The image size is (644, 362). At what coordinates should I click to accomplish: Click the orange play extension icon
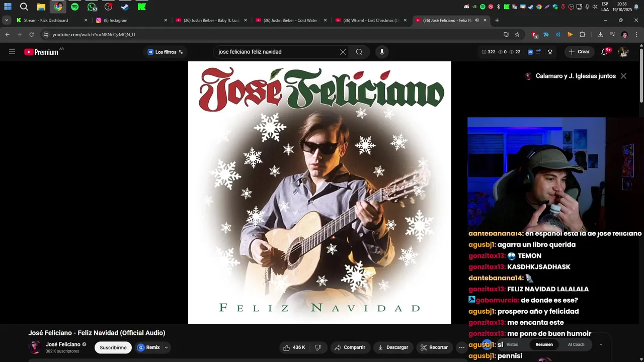click(570, 35)
